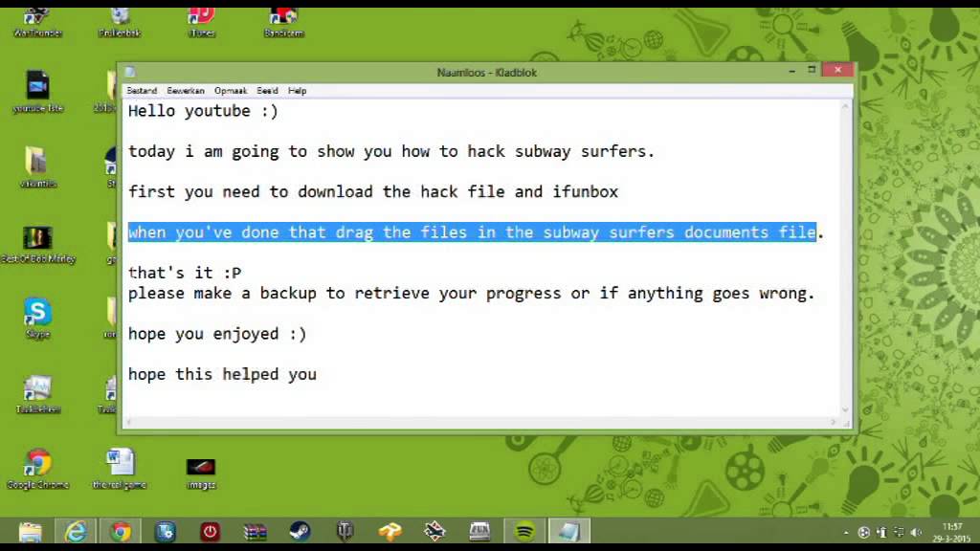Image resolution: width=980 pixels, height=551 pixels.
Task: Open the Bestand menu in Kladblok
Action: pos(142,91)
